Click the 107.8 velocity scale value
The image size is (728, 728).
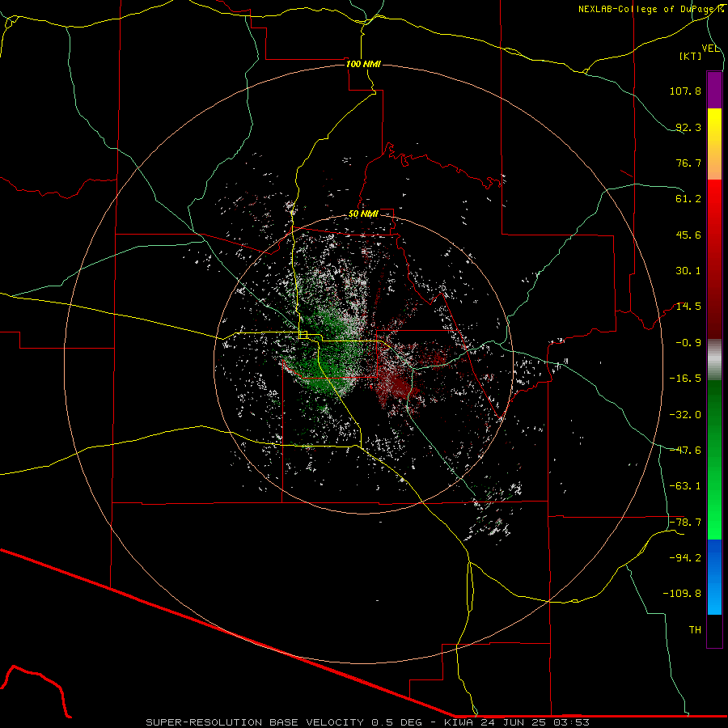click(685, 91)
